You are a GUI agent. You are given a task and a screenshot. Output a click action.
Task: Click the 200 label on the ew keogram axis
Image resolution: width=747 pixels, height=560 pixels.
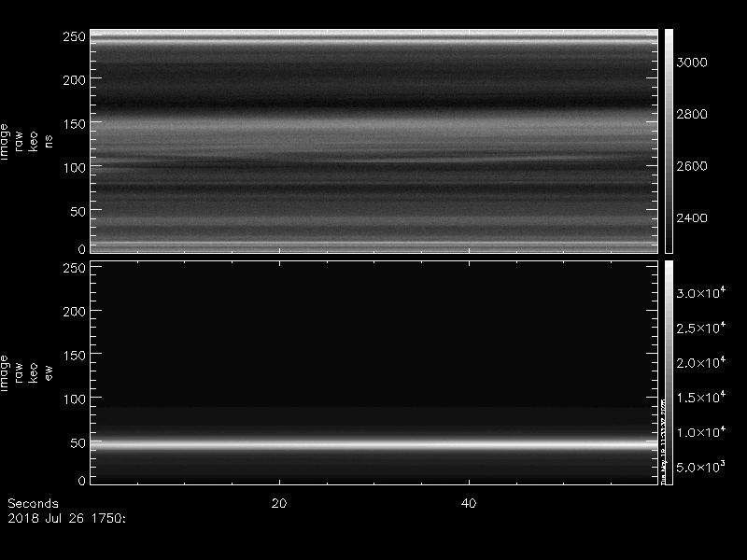[74, 312]
